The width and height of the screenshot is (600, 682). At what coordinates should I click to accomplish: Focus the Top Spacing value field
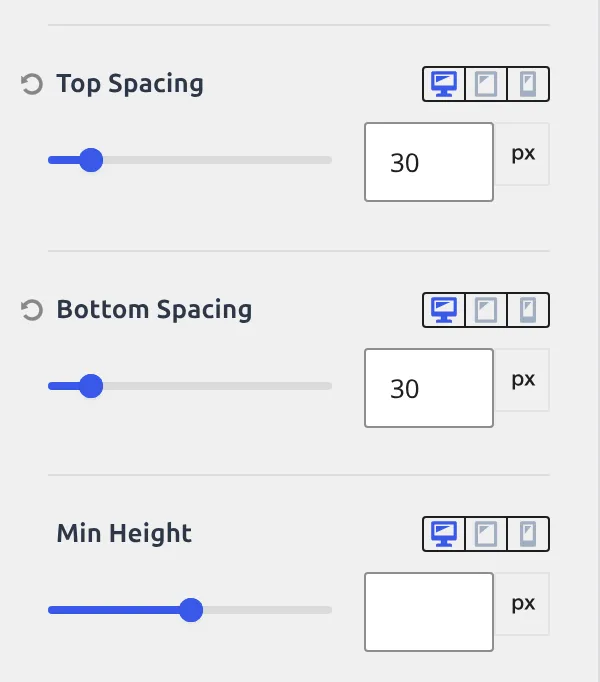tap(429, 162)
